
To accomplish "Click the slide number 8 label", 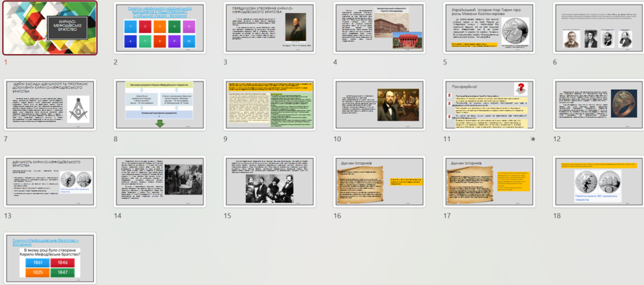I will click(x=116, y=139).
